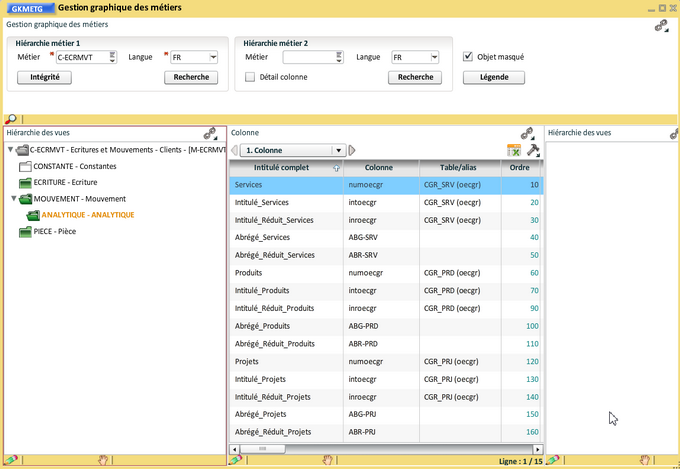Enable the Détail colonne checkbox
The image size is (680, 469).
click(x=250, y=77)
